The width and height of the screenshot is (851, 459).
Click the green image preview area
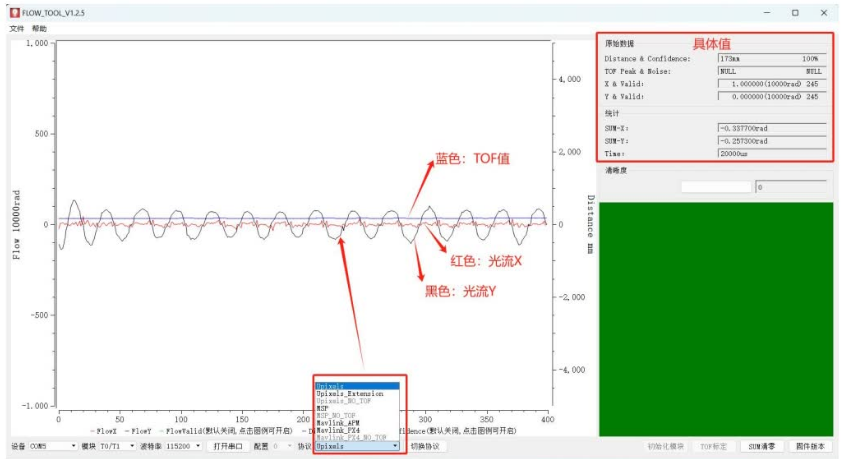pyautogui.click(x=716, y=319)
